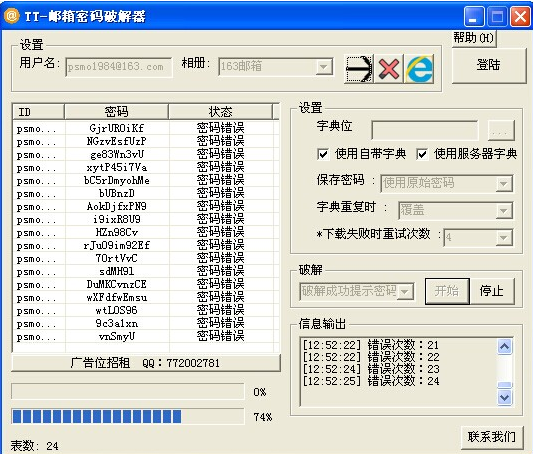Image resolution: width=533 pixels, height=454 pixels.
Task: Click the 停止 button
Action: (x=492, y=291)
